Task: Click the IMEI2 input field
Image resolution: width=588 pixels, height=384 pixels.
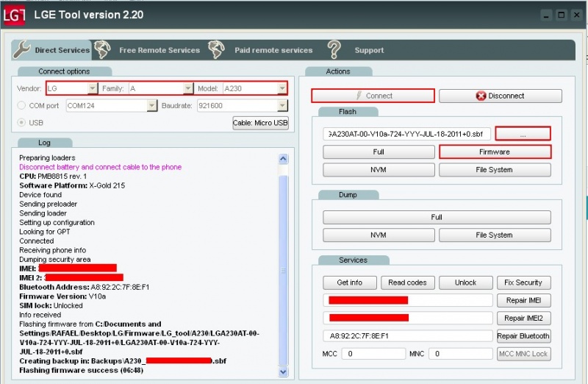Action: pyautogui.click(x=408, y=318)
